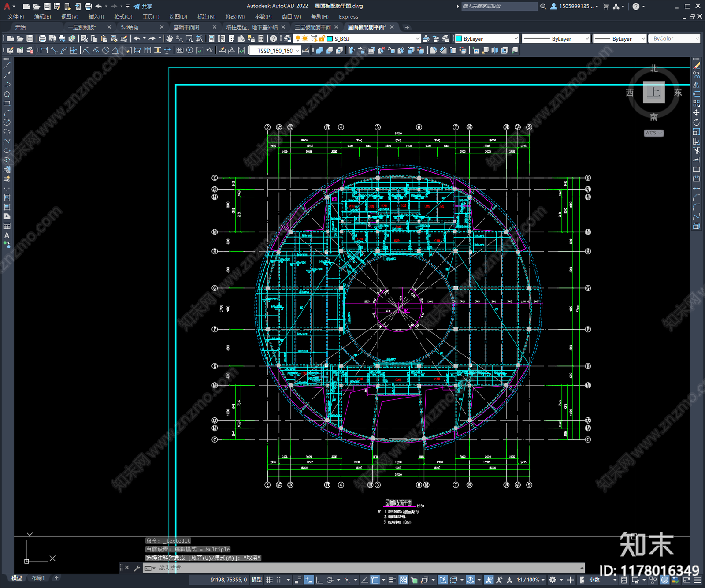Click the add layout plus button
Screen dimensions: 705x588
coord(56,578)
